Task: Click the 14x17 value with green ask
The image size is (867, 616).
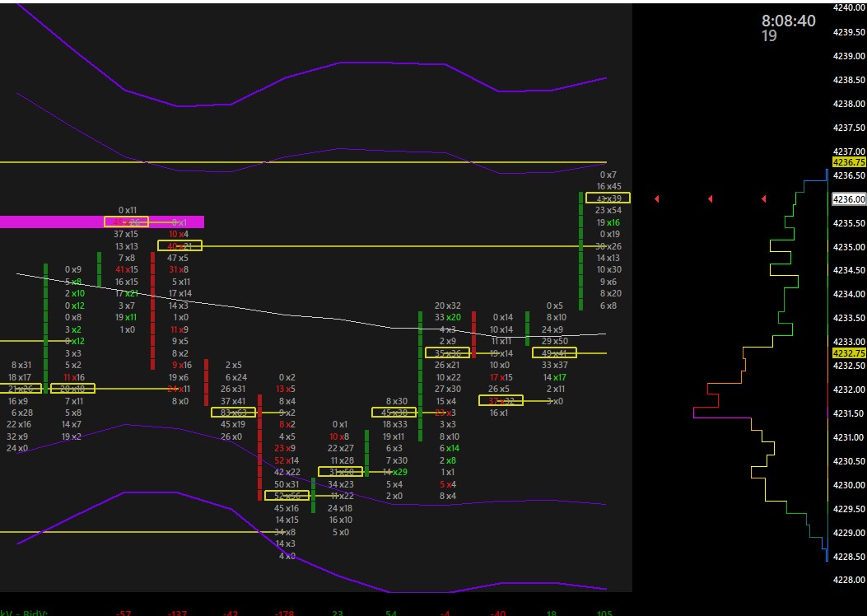Action: [x=555, y=377]
